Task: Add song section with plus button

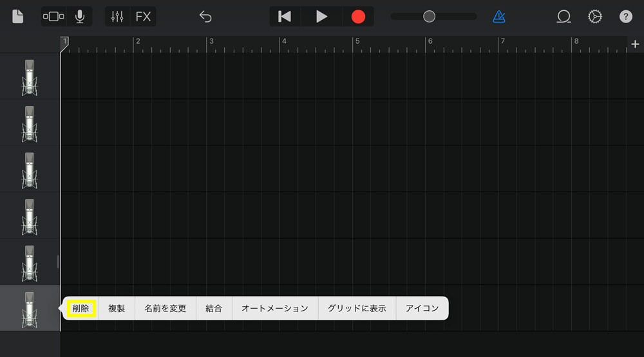Action: pyautogui.click(x=636, y=44)
